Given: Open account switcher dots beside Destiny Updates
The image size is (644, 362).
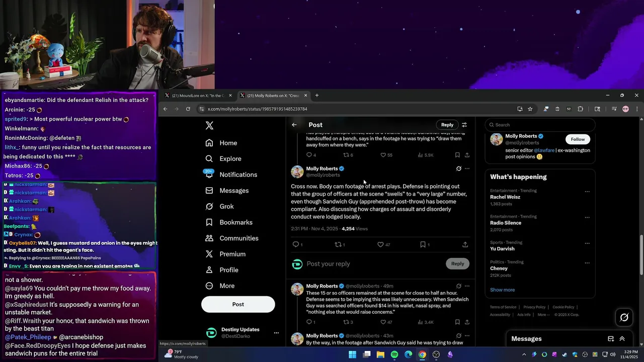Looking at the screenshot, I should (276, 333).
